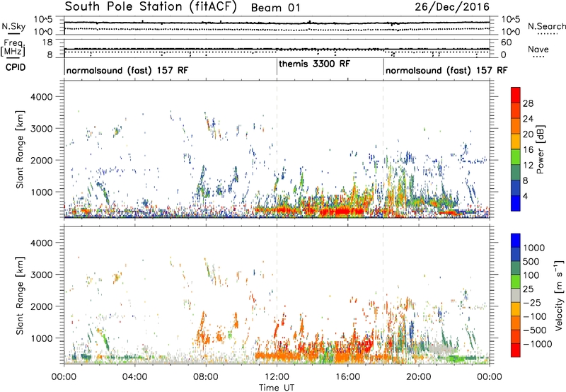Click the "Velocity [m s-1]" colorbar title
Screen dimensions: 566x392
coord(559,294)
